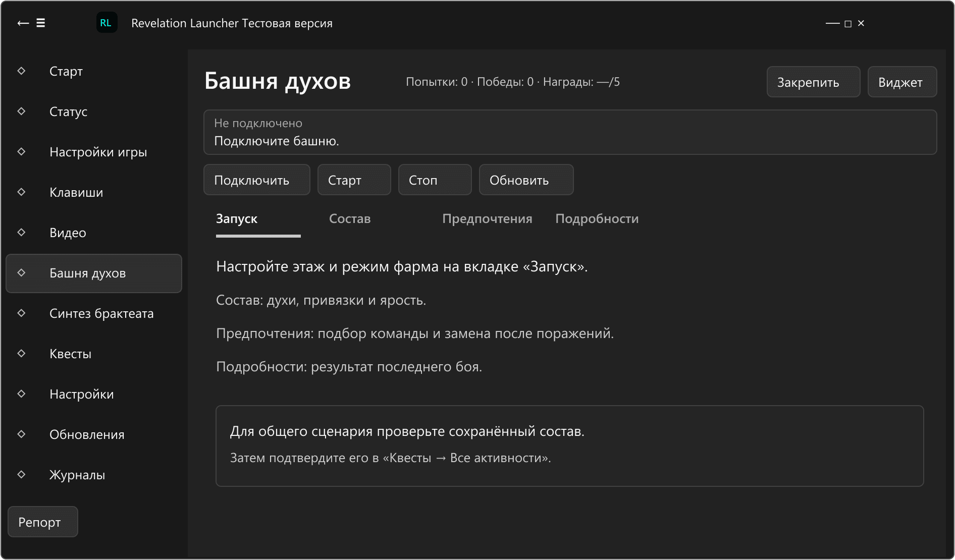Click the Подключить button

coord(257,180)
